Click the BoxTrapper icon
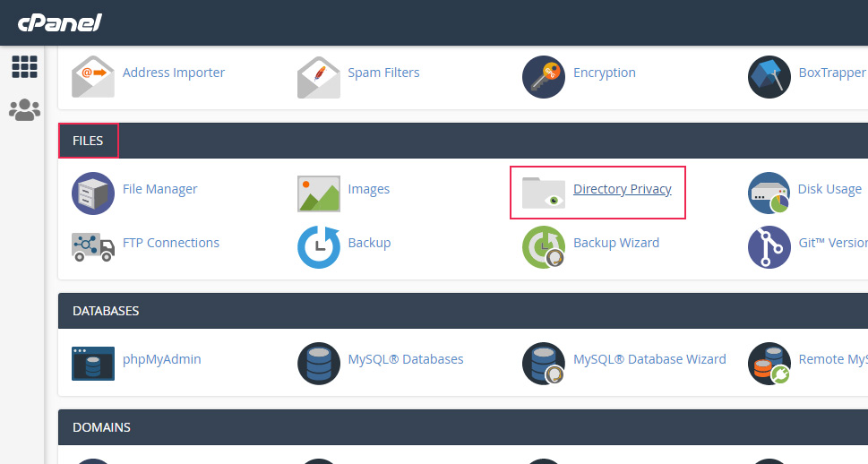 [x=769, y=77]
